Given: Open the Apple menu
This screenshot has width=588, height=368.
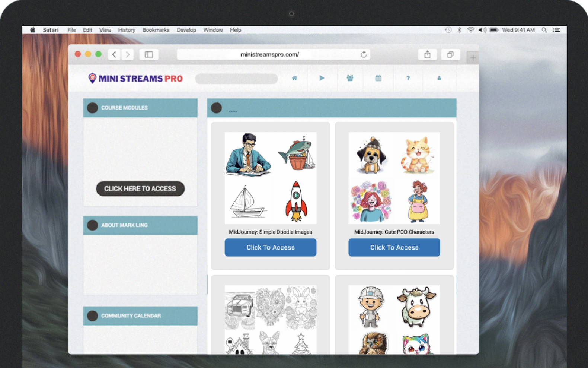Looking at the screenshot, I should 33,30.
